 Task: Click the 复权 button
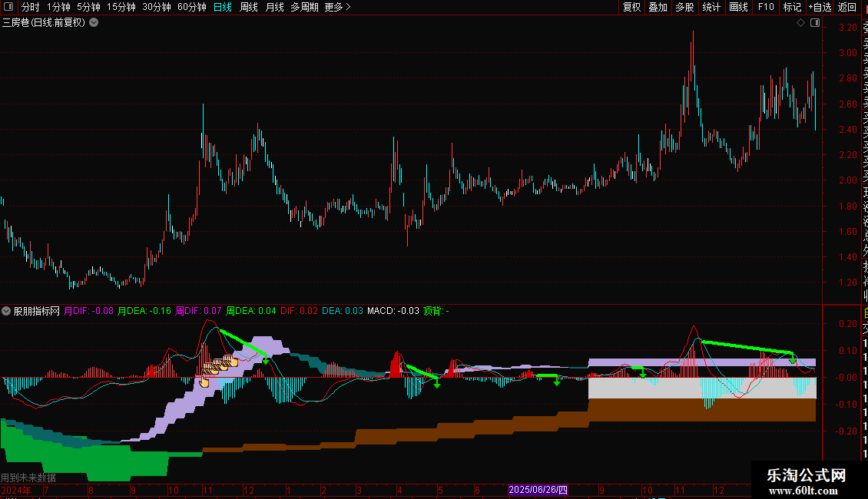(631, 7)
